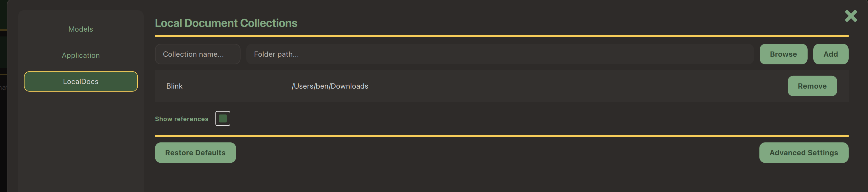Open the Application settings tab

pyautogui.click(x=81, y=55)
